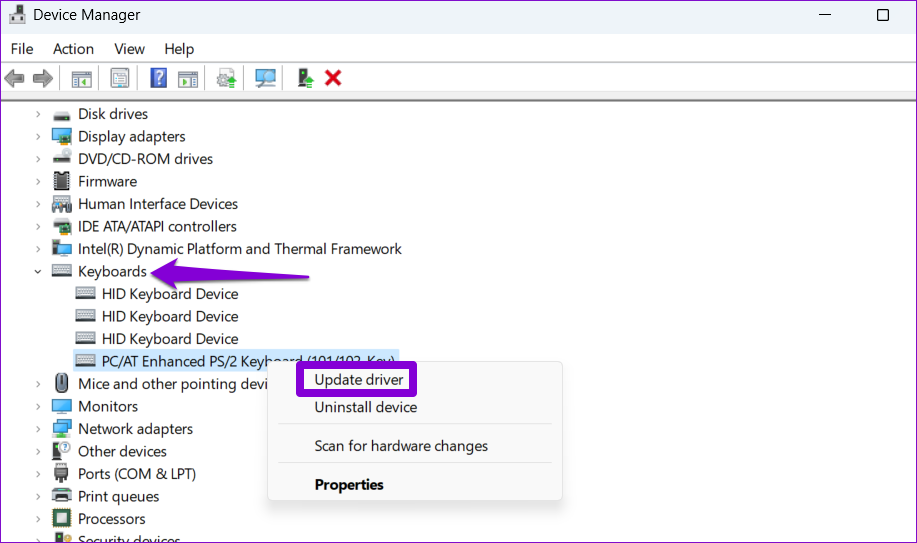Click the red X Uninstall device icon
917x543 pixels.
[333, 78]
